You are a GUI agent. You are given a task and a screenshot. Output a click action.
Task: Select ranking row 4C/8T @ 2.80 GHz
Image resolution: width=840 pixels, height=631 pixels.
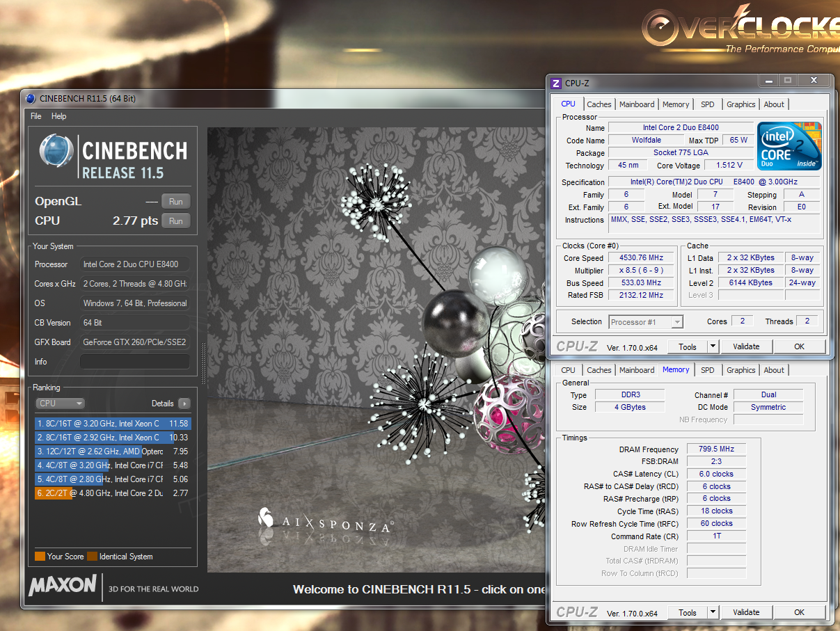[x=113, y=479]
